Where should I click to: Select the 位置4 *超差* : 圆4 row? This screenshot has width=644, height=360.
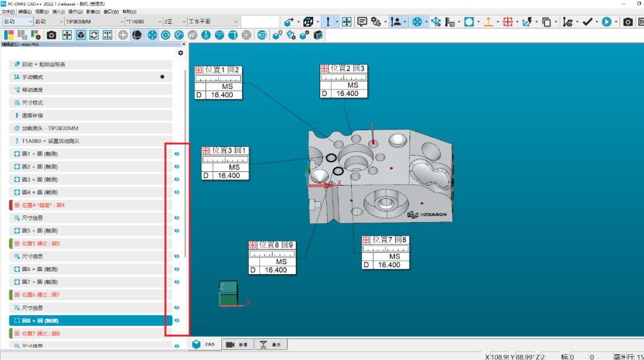click(91, 205)
